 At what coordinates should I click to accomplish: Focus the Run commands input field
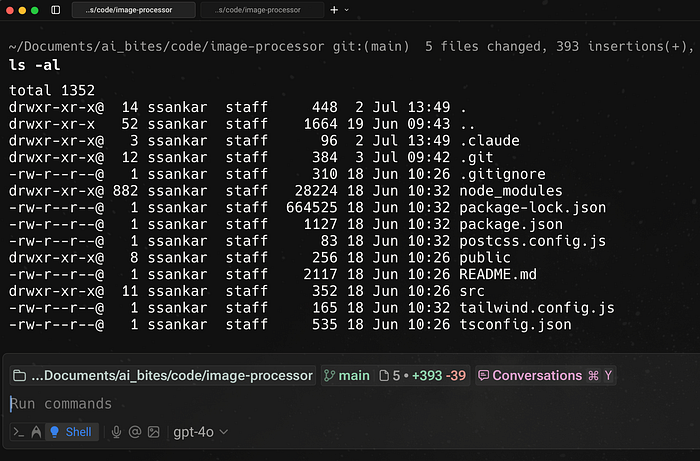coord(350,404)
